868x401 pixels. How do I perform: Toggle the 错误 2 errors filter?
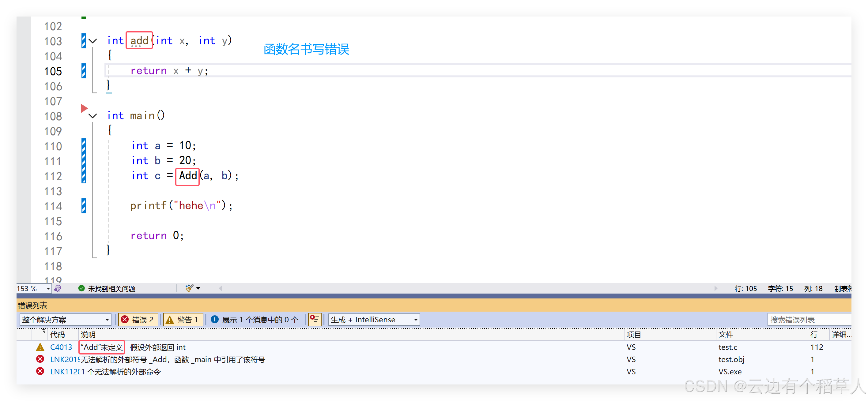pos(138,320)
